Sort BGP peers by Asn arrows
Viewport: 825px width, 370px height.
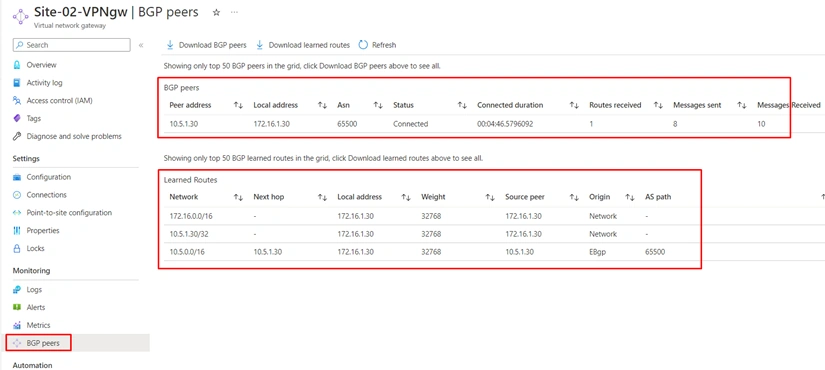pyautogui.click(x=378, y=105)
